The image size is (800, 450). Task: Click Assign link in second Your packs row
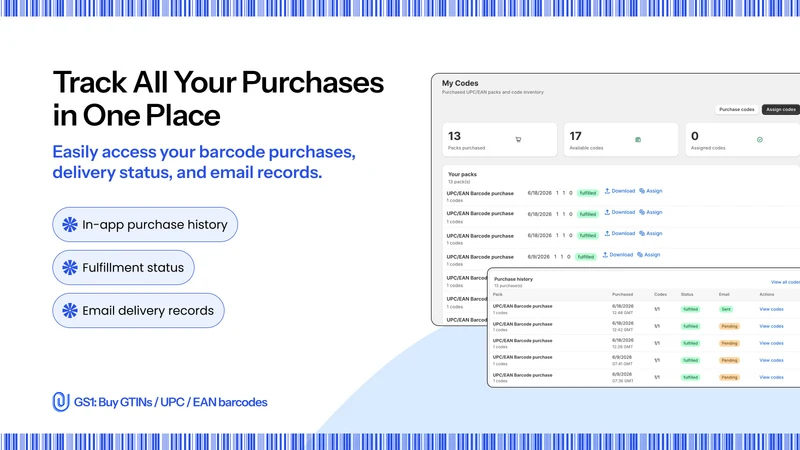(x=651, y=212)
